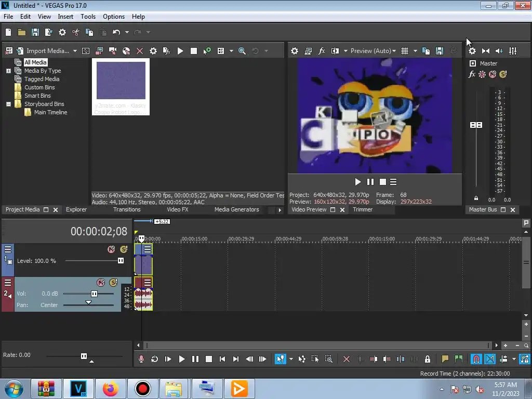The width and height of the screenshot is (532, 399).
Task: Open the Insert menu
Action: click(65, 17)
